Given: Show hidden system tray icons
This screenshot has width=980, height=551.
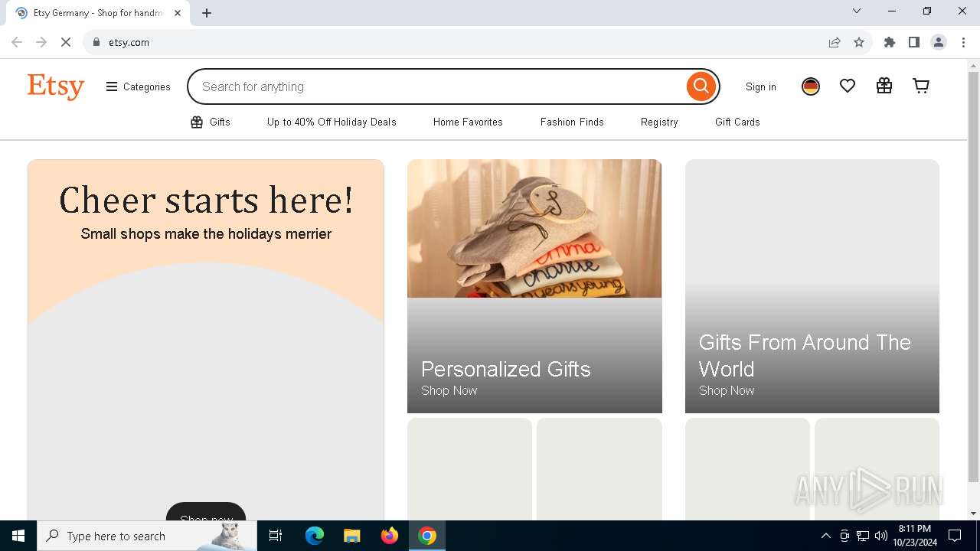Looking at the screenshot, I should (825, 536).
